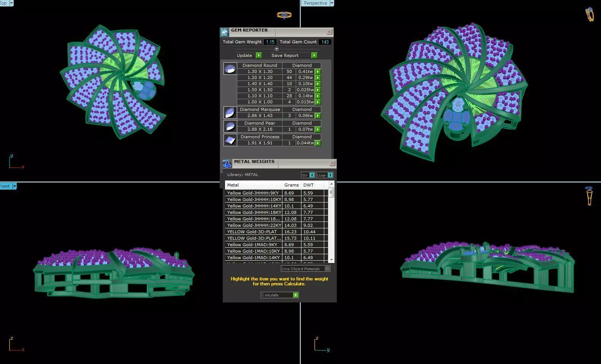Select Yellow Gold-JHHHH:9KY row
601x364 pixels.
[276, 193]
